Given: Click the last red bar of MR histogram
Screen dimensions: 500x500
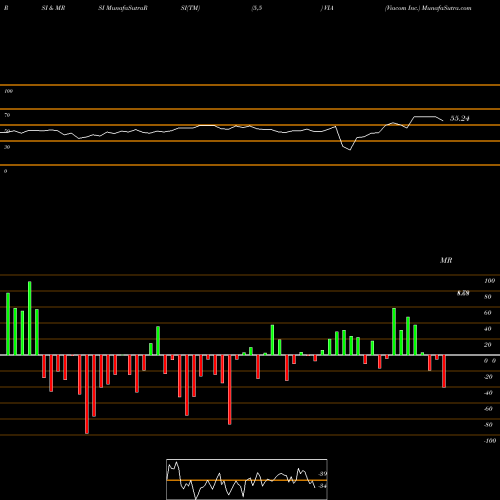Looking at the screenshot, I should [x=444, y=371].
